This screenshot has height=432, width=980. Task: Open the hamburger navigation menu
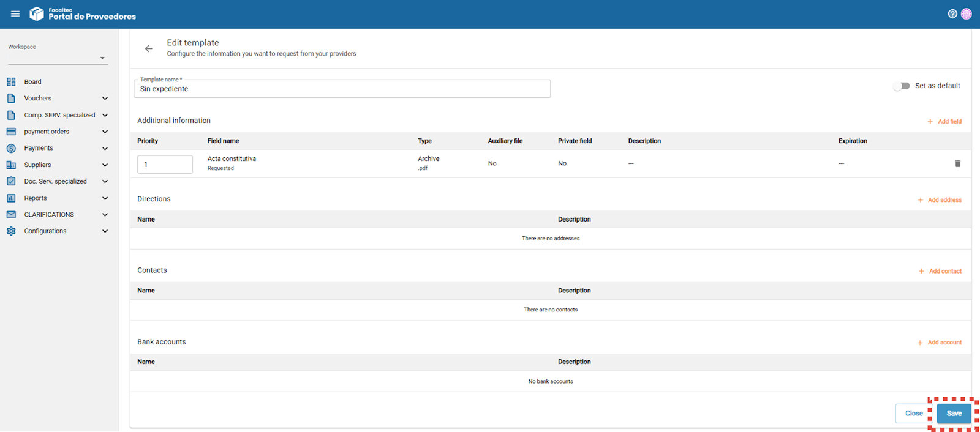pos(15,13)
